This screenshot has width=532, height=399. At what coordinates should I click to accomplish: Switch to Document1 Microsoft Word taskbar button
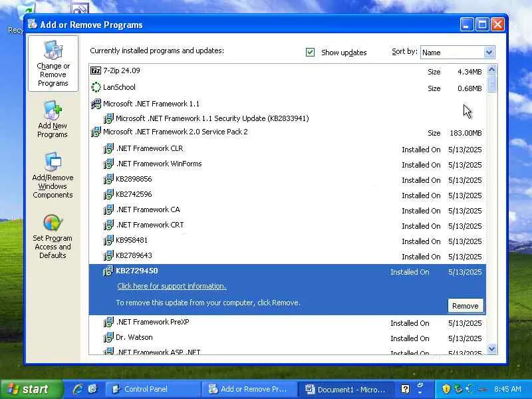point(346,389)
